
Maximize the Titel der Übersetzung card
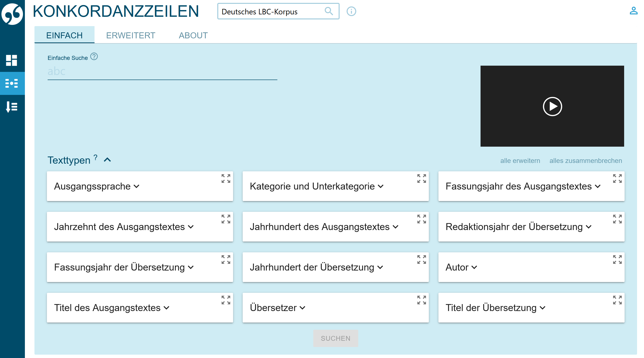click(x=617, y=300)
